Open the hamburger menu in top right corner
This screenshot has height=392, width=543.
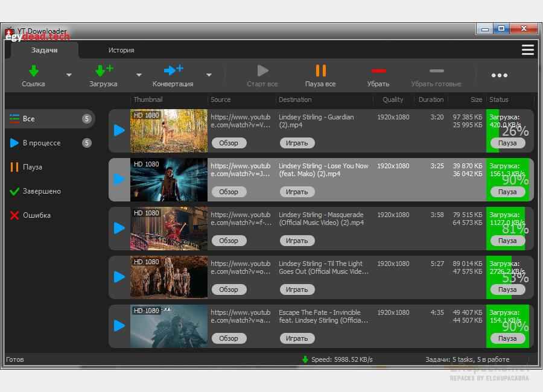click(528, 49)
